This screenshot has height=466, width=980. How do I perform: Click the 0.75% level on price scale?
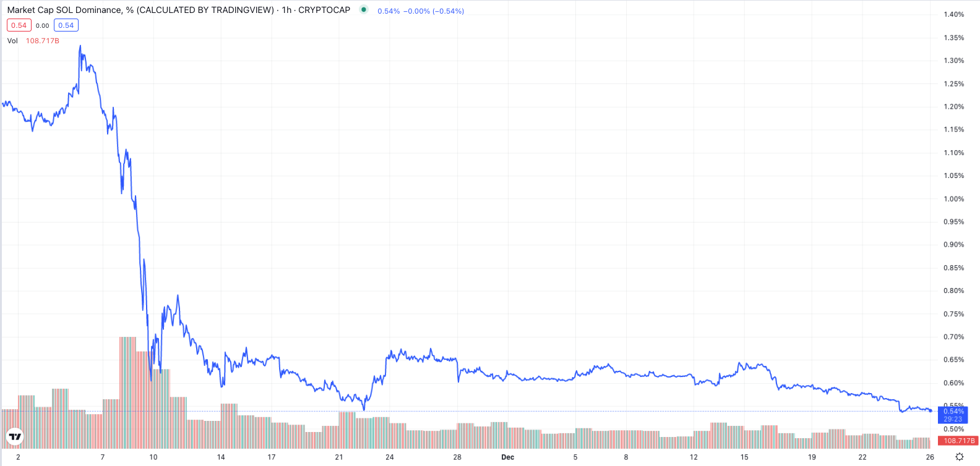[953, 314]
